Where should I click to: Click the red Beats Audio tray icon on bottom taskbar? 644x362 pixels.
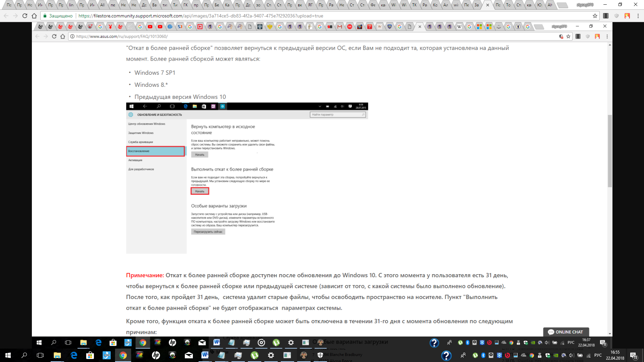(x=507, y=355)
